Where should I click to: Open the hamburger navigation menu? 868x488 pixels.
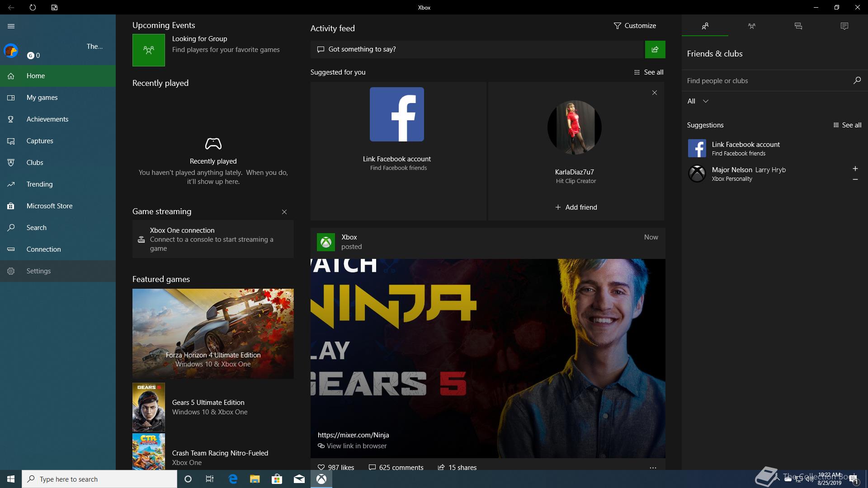pyautogui.click(x=11, y=26)
